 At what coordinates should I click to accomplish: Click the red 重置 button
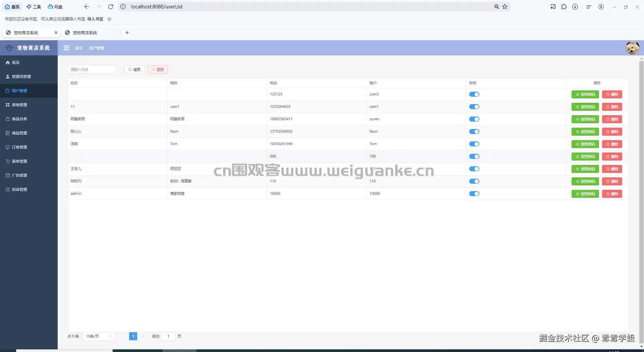click(x=158, y=70)
